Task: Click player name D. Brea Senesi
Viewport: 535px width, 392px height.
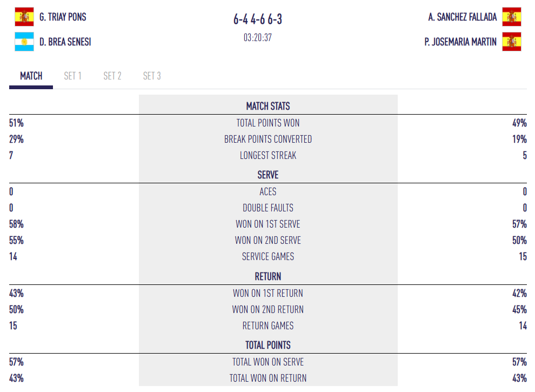Action: [x=65, y=42]
